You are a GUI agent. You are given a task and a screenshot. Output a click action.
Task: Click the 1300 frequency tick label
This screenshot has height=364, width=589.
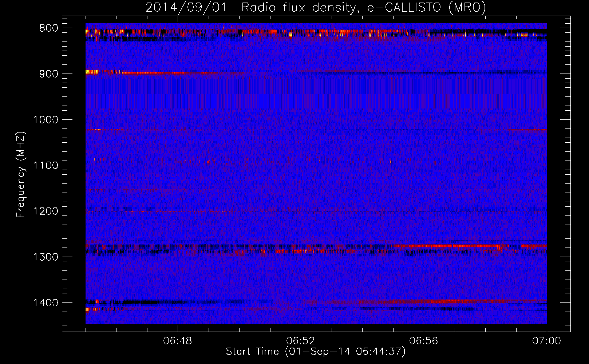(46, 257)
